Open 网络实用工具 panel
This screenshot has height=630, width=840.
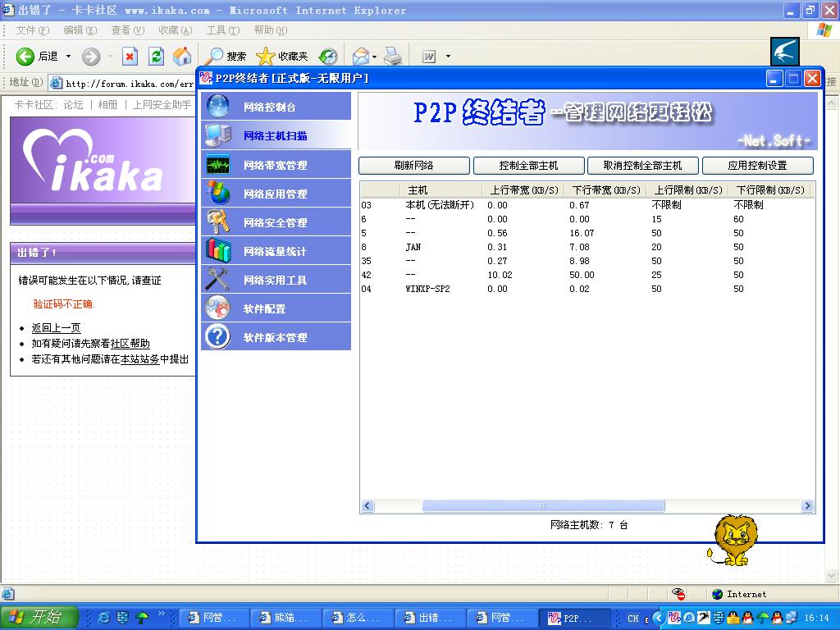(276, 280)
